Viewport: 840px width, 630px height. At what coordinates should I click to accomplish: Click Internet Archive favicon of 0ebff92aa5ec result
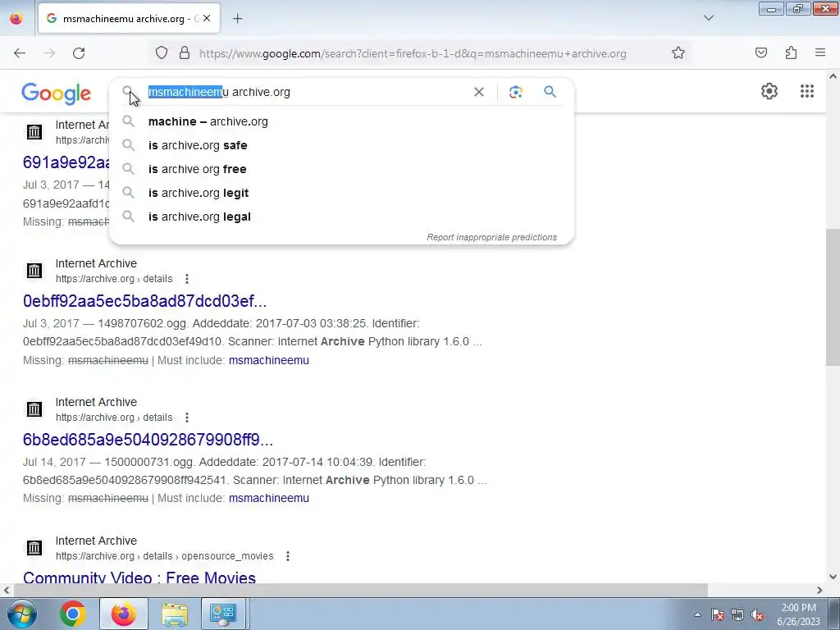(34, 271)
